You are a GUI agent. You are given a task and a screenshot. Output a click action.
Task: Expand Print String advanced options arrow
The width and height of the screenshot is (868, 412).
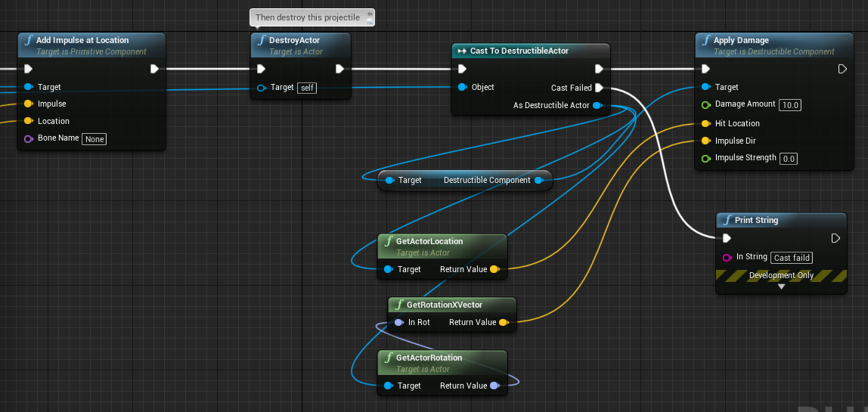tap(781, 287)
